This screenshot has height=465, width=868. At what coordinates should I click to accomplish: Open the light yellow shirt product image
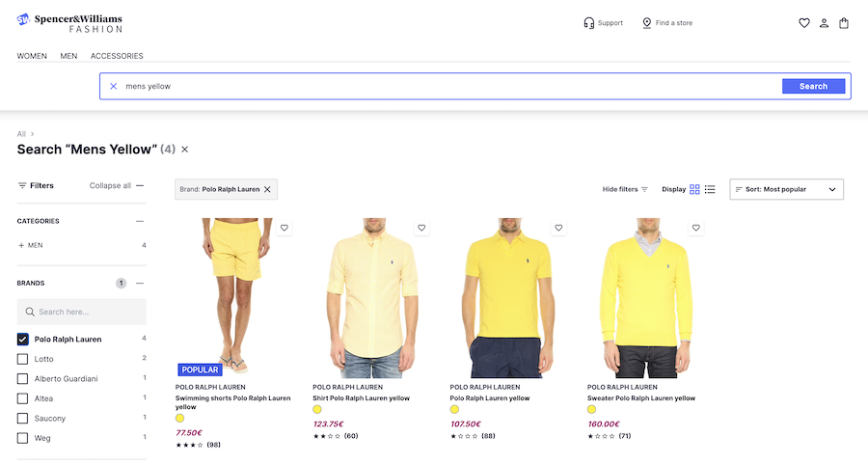pos(372,297)
